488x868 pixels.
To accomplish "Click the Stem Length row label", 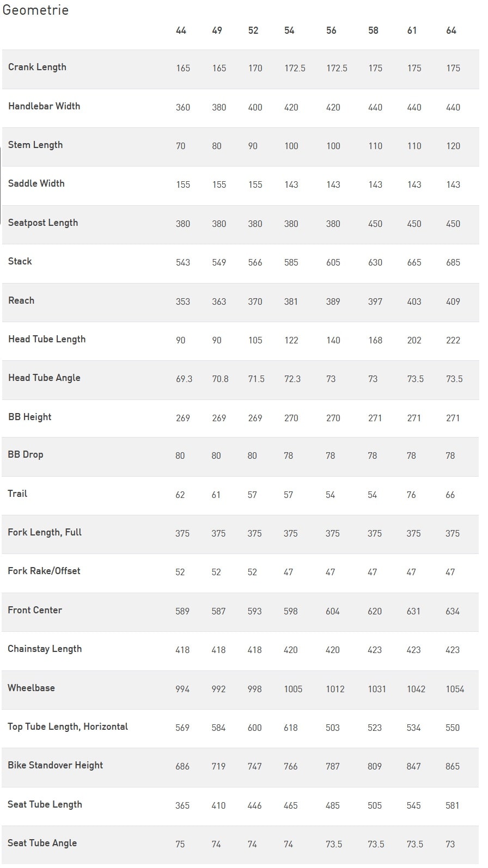I will 35,145.
